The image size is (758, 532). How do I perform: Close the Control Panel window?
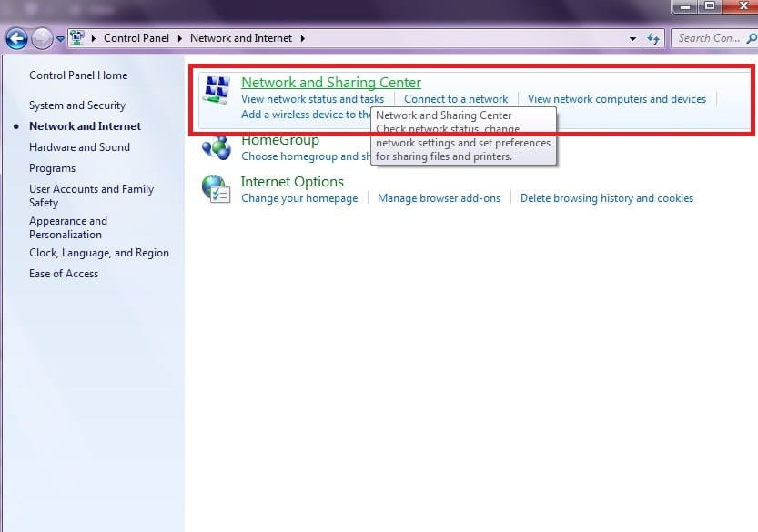[741, 6]
